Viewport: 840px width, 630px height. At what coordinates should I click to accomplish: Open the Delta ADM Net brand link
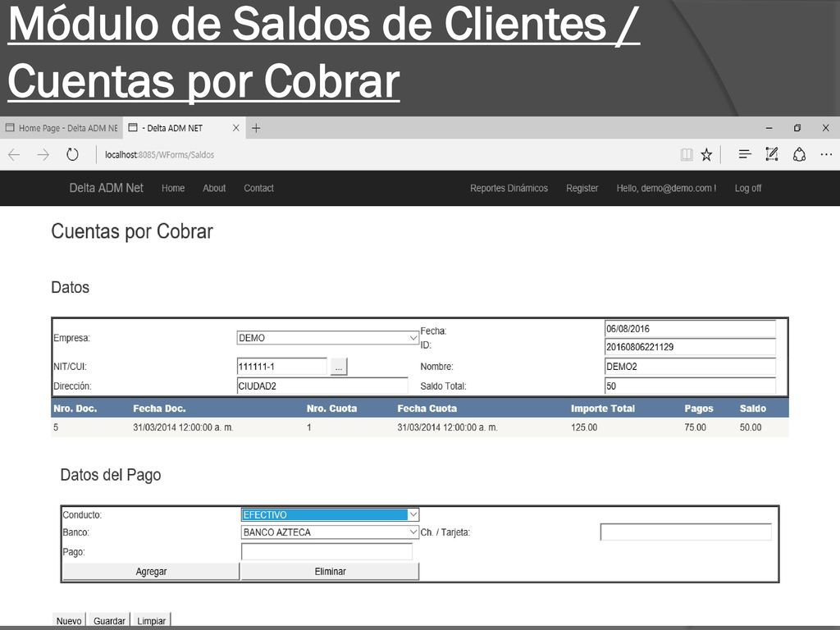[106, 188]
